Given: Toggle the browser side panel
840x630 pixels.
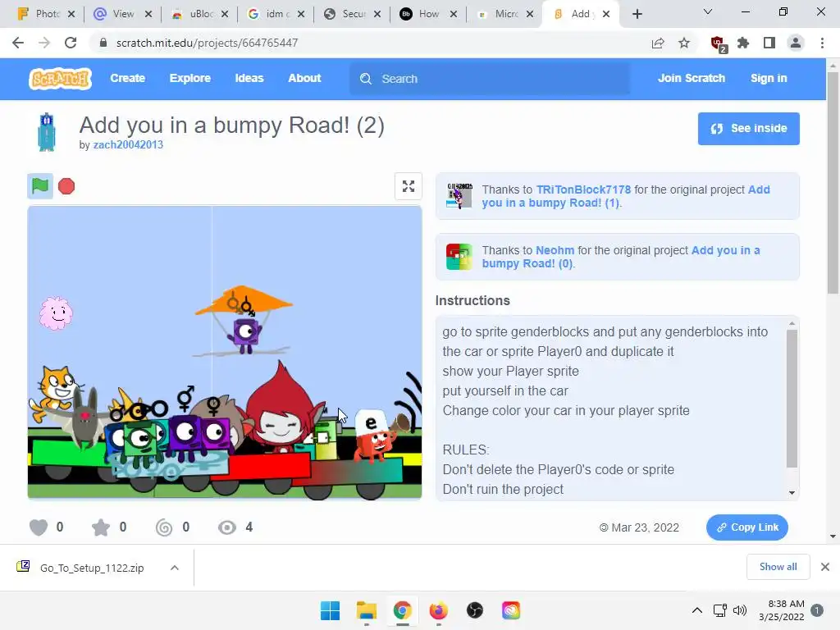Looking at the screenshot, I should click(x=769, y=43).
